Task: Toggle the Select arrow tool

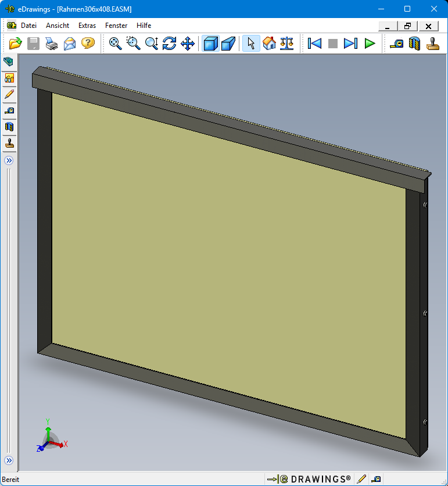Action: point(251,44)
